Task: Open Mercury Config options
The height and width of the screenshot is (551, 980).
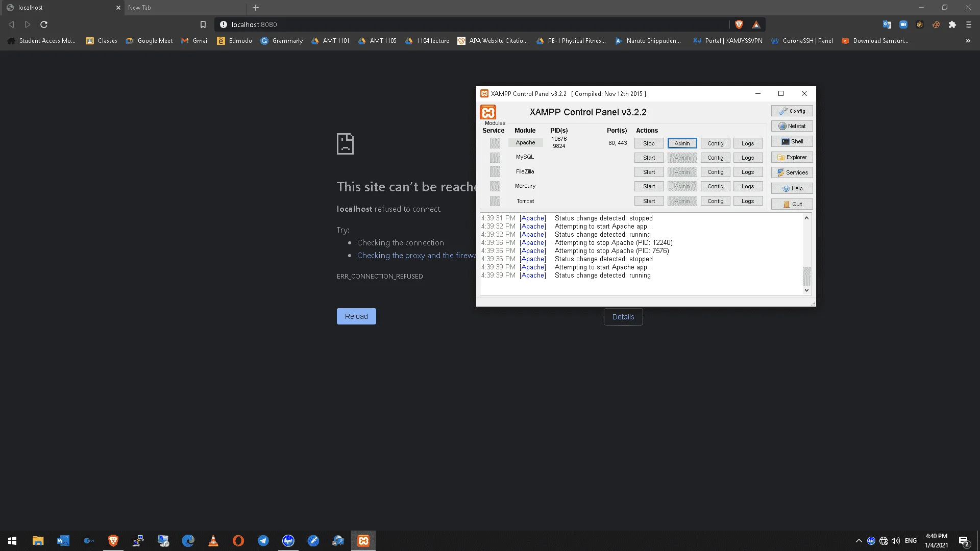Action: pyautogui.click(x=715, y=186)
